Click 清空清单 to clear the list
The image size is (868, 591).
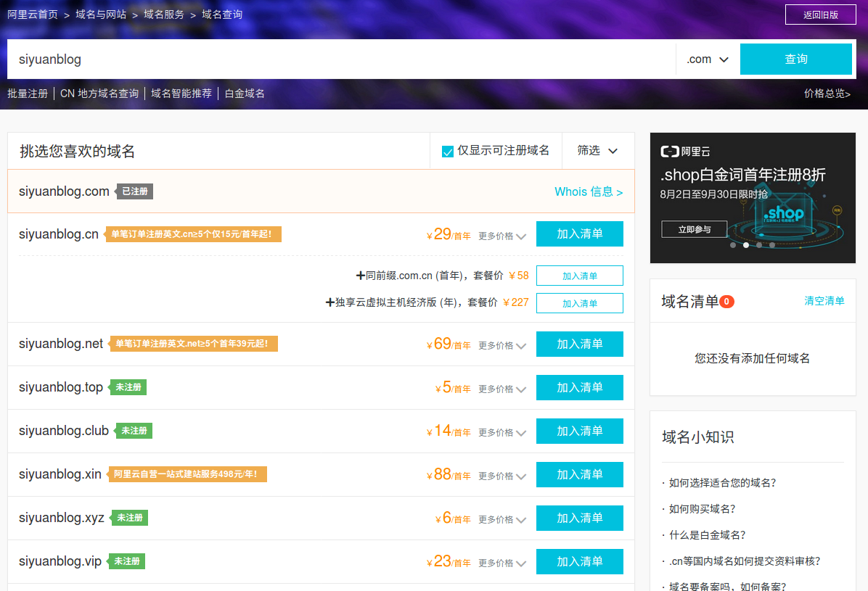tap(824, 301)
